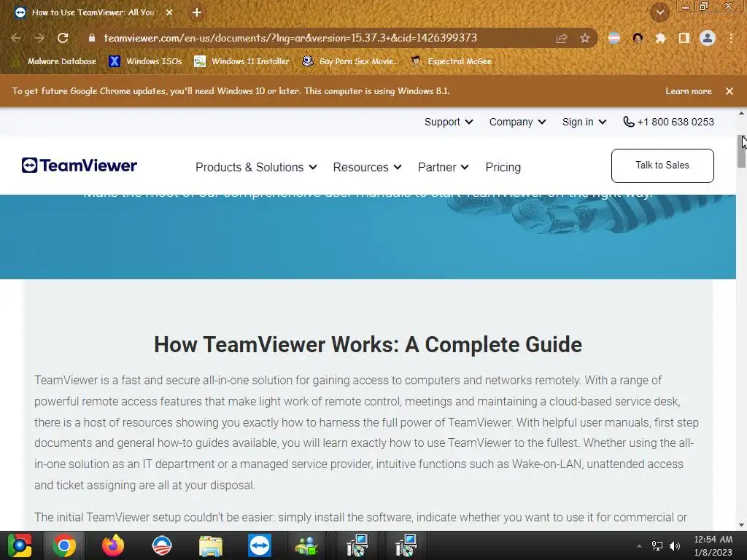The image size is (747, 560).
Task: Open a new tab with the plus button
Action: [x=197, y=13]
